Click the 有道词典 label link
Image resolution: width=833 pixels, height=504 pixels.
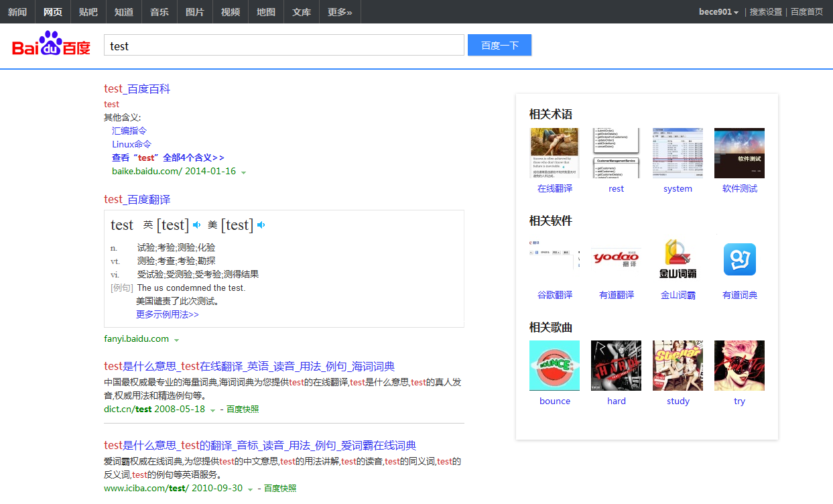pos(740,295)
